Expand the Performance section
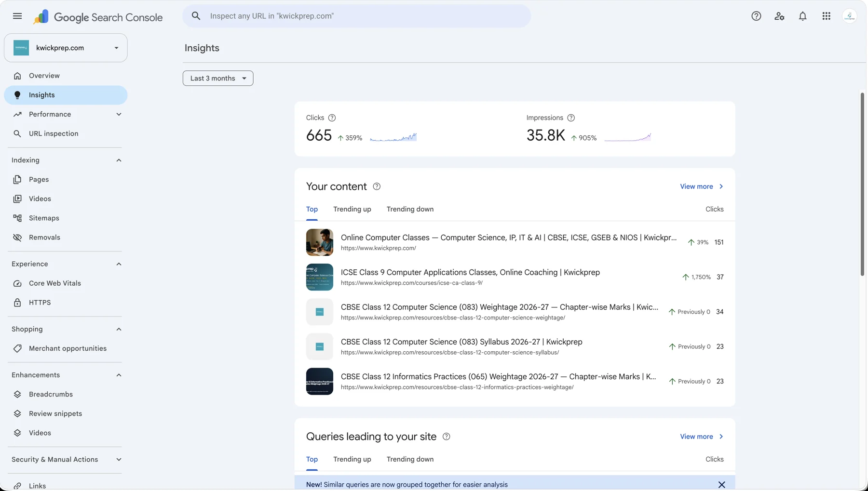 [x=119, y=114]
